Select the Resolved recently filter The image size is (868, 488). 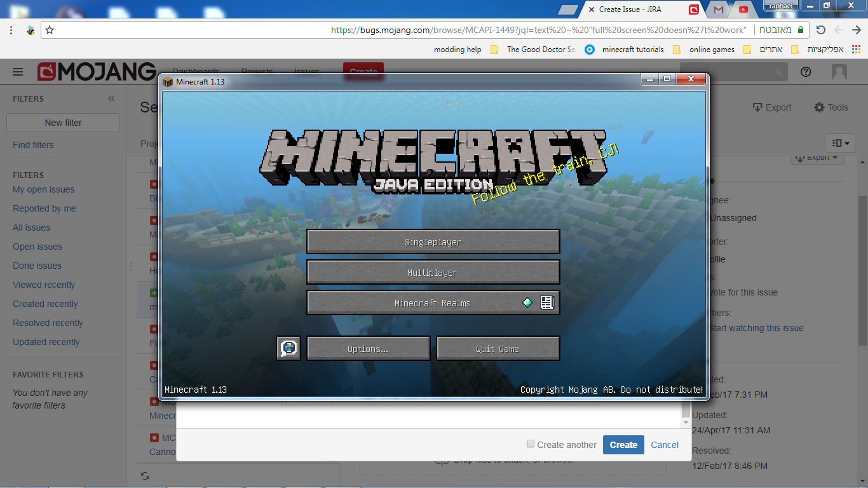tap(48, 323)
